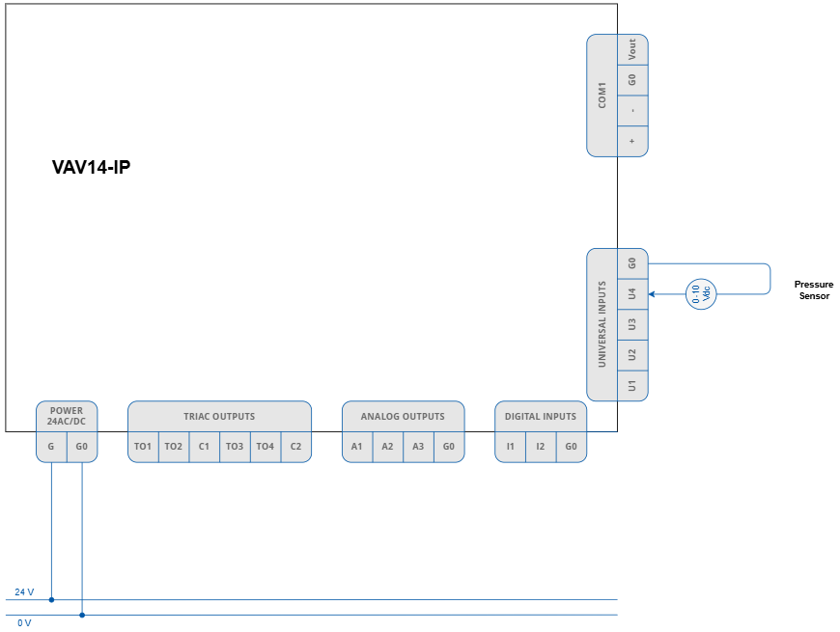
Task: Select the plus terminal in COM1
Action: click(x=632, y=141)
